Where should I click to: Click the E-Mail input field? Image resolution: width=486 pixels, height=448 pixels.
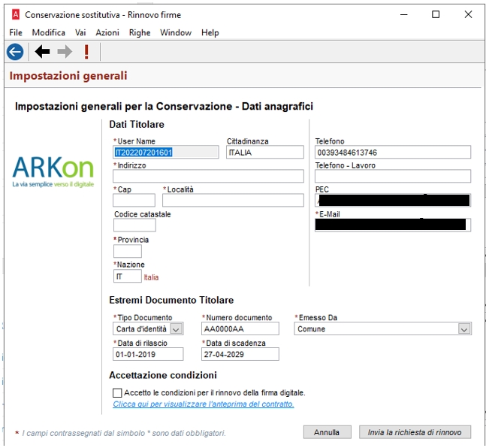point(393,225)
